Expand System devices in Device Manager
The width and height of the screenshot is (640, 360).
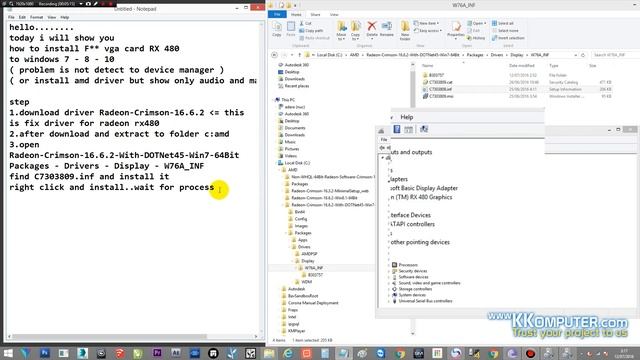point(389,295)
